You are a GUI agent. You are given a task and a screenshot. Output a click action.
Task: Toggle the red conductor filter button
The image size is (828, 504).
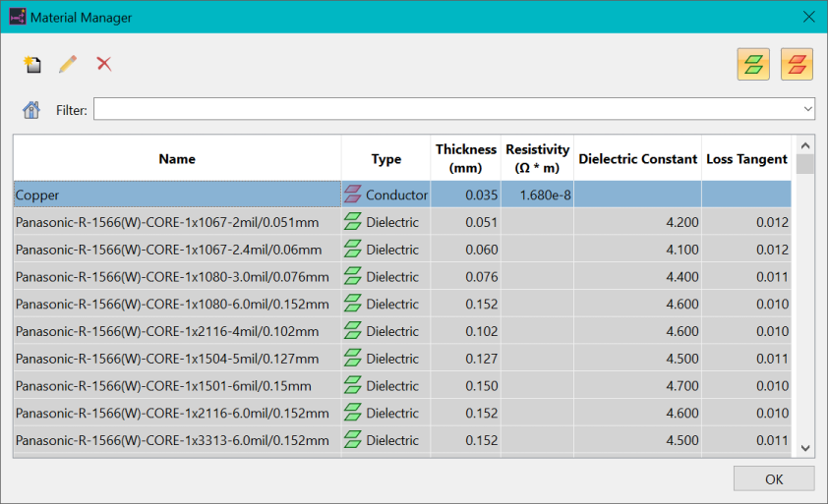pyautogui.click(x=797, y=65)
